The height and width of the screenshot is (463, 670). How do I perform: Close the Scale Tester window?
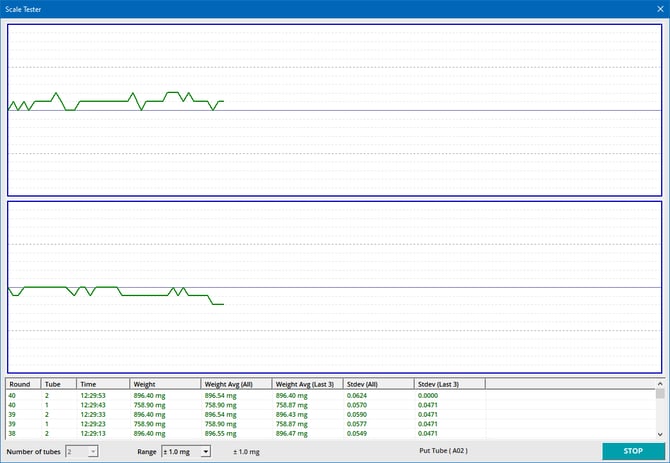tap(657, 8)
